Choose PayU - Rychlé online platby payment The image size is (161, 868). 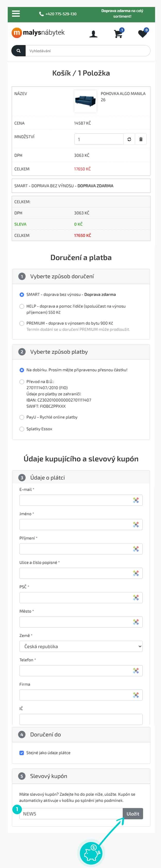(x=22, y=417)
